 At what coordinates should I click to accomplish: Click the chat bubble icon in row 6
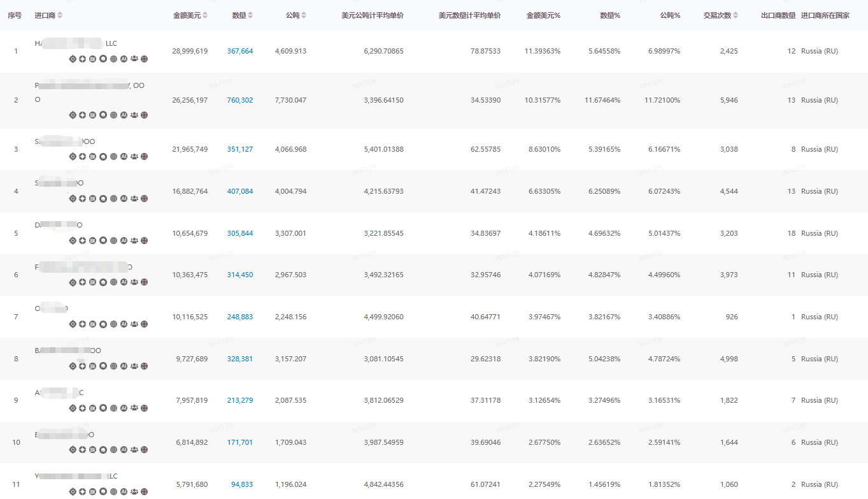(x=103, y=282)
